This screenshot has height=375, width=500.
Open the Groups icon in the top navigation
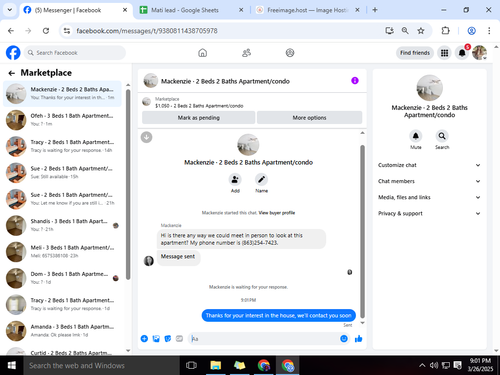click(290, 53)
